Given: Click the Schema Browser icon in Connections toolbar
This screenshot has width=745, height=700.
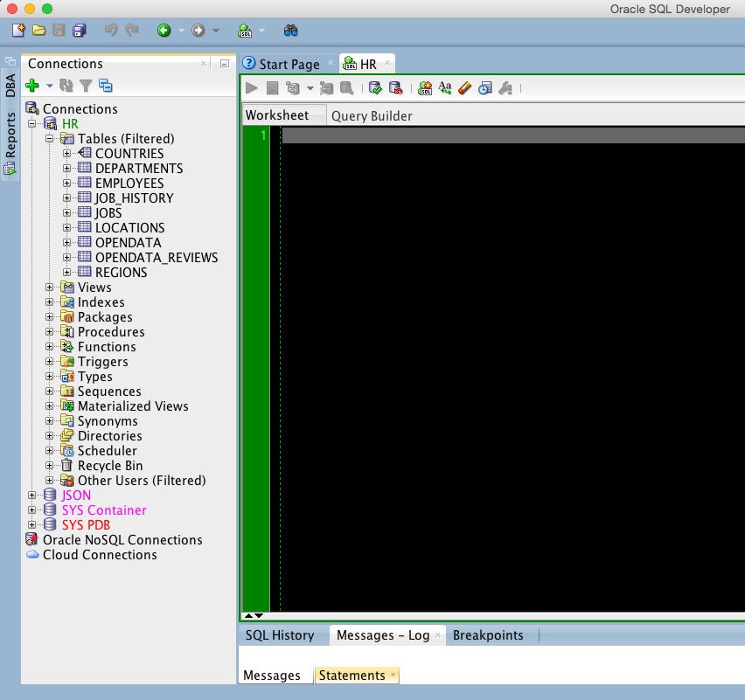Looking at the screenshot, I should (106, 86).
